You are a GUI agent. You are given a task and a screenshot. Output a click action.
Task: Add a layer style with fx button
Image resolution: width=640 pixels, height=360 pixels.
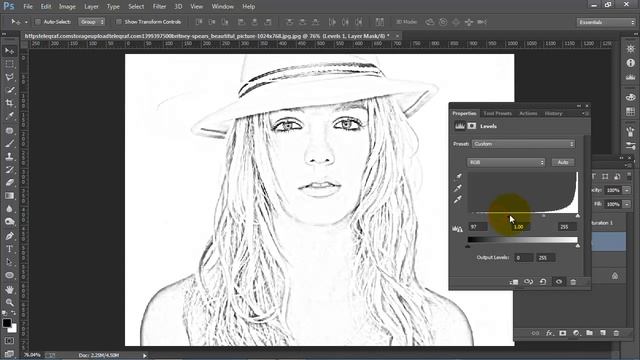pos(549,333)
